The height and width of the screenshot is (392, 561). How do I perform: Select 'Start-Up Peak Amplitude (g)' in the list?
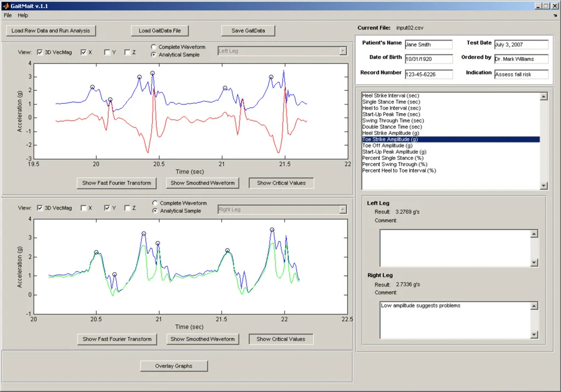(451, 152)
